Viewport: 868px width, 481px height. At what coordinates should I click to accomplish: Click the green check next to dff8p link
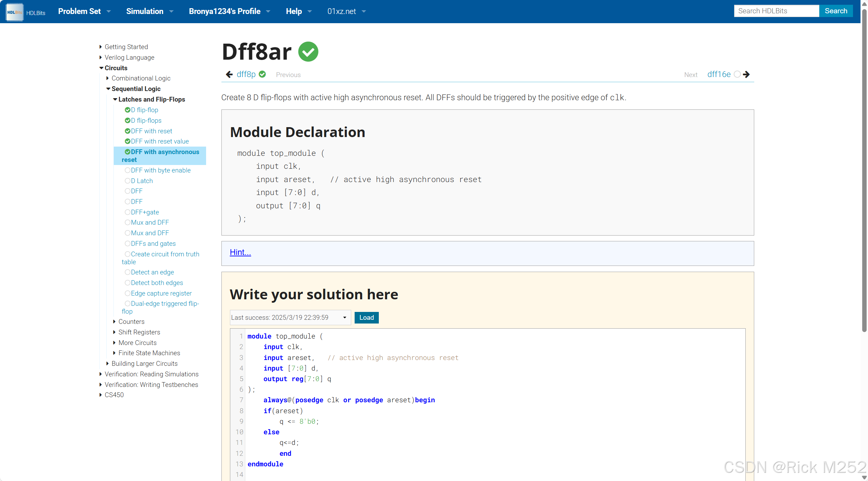(x=262, y=74)
